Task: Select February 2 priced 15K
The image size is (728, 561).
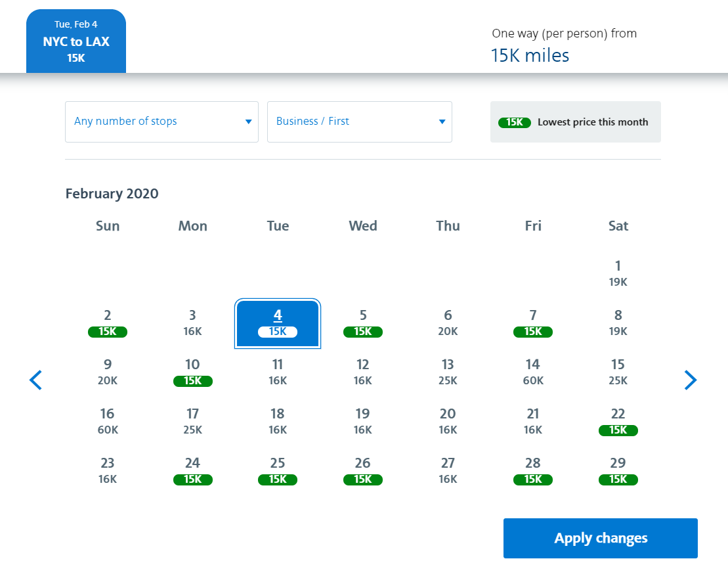Action: [107, 323]
